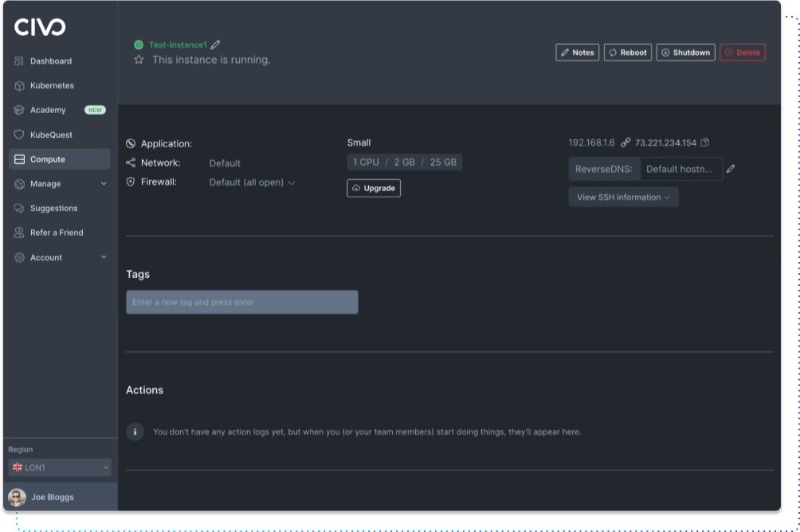Click the Test-Instance1 name
The height and width of the screenshot is (532, 800).
pos(178,45)
